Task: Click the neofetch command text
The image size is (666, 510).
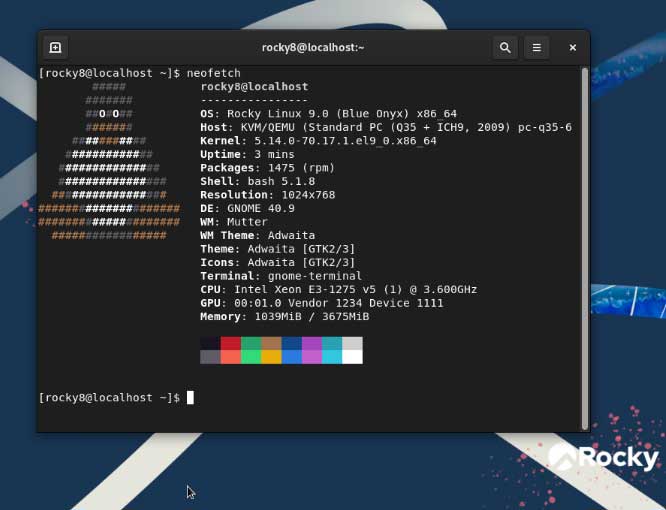Action: click(214, 73)
